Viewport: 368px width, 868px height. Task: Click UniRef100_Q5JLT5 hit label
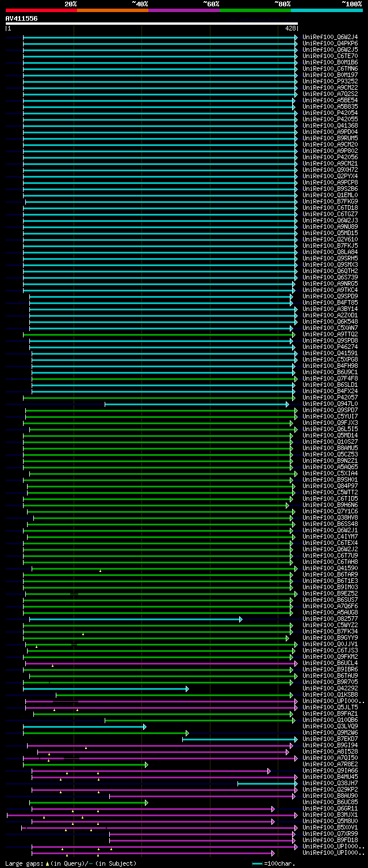(x=330, y=708)
